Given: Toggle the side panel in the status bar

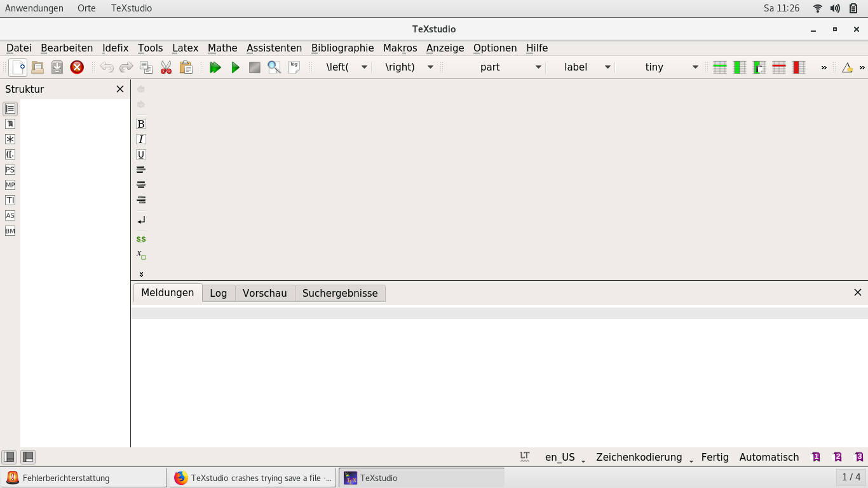Looking at the screenshot, I should coord(9,457).
